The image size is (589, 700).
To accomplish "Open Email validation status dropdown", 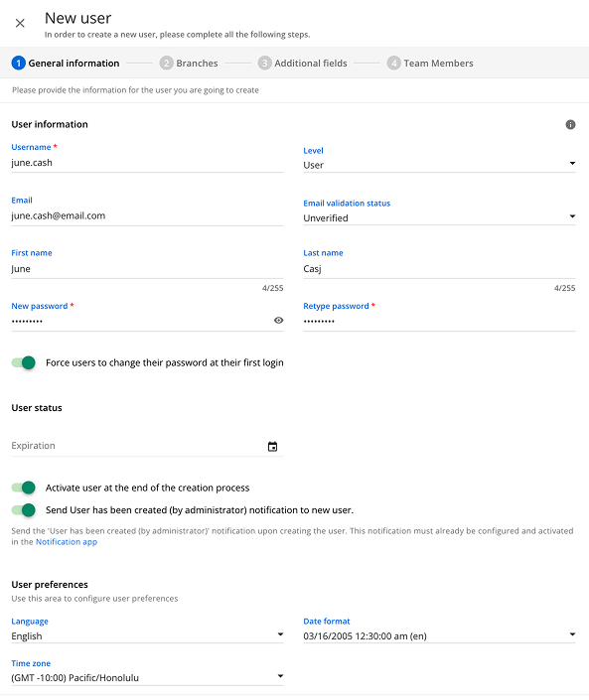I will click(x=439, y=217).
